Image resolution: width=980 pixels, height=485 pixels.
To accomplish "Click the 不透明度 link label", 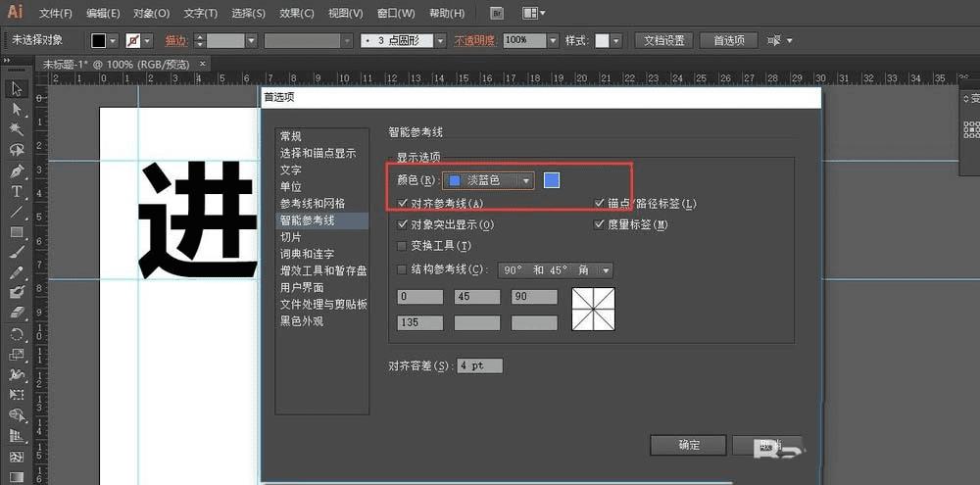I will click(475, 40).
